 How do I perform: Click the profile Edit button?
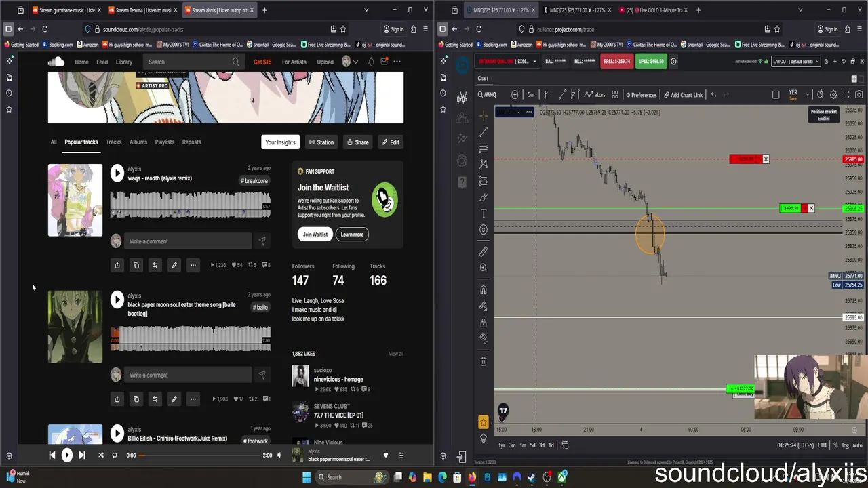point(390,142)
